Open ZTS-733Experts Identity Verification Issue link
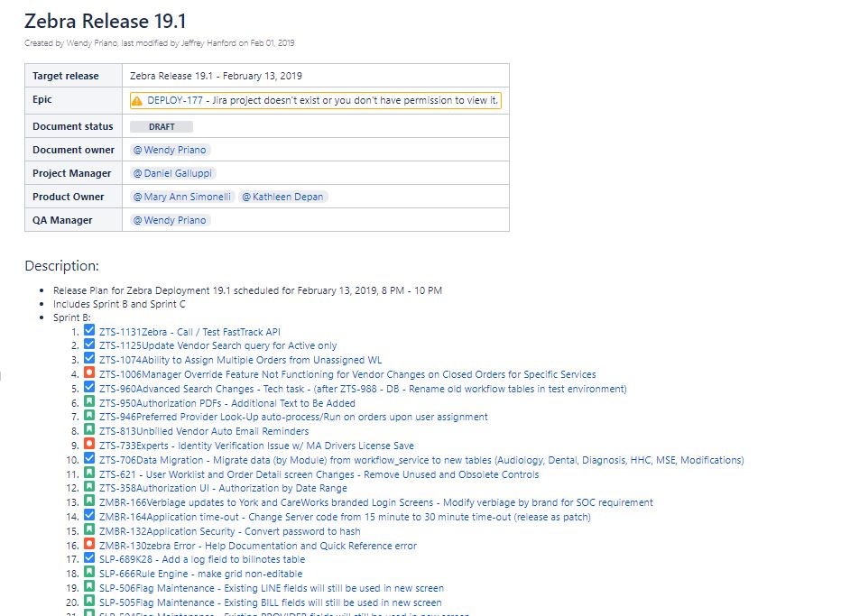The height and width of the screenshot is (616, 841). 256,446
